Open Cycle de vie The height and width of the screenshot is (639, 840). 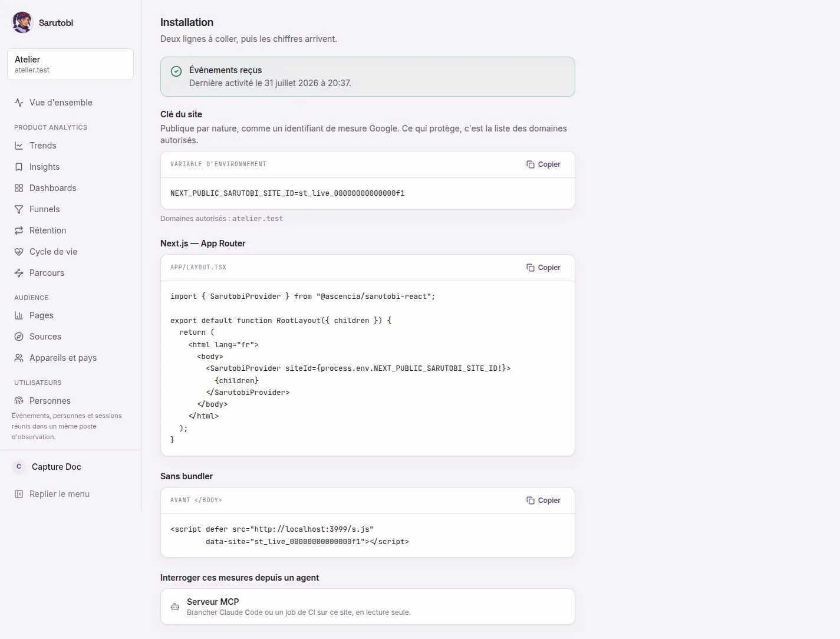70,252
